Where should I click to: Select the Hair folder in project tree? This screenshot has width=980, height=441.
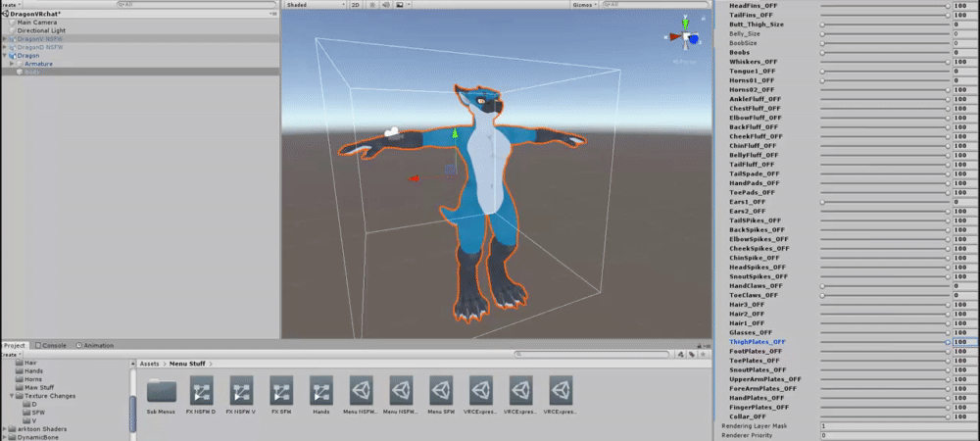click(26, 363)
